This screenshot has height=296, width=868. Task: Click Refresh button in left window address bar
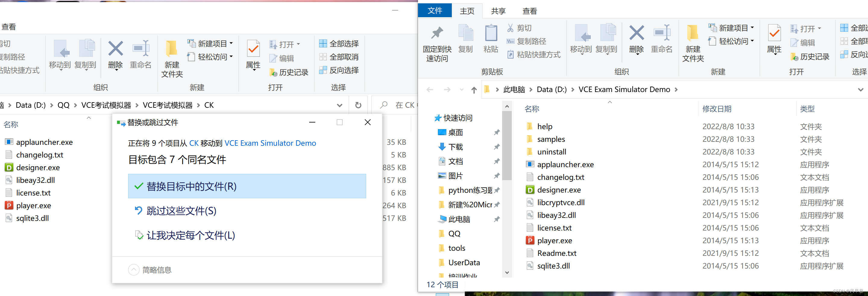click(358, 105)
